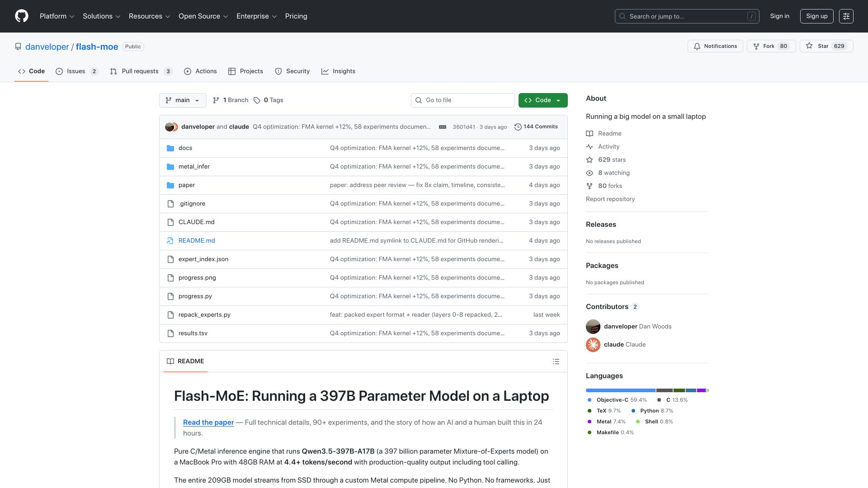Image resolution: width=868 pixels, height=488 pixels.
Task: Click the CLAUDE.md file icon
Action: click(170, 222)
